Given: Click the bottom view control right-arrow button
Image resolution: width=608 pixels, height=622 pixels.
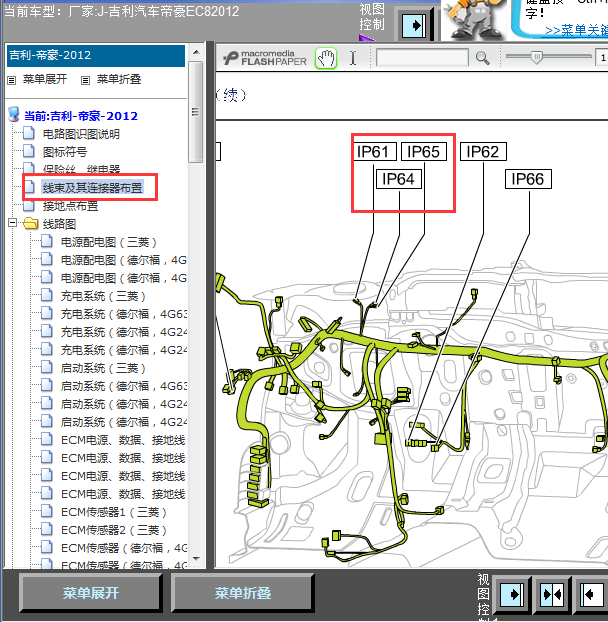Looking at the screenshot, I should (511, 594).
